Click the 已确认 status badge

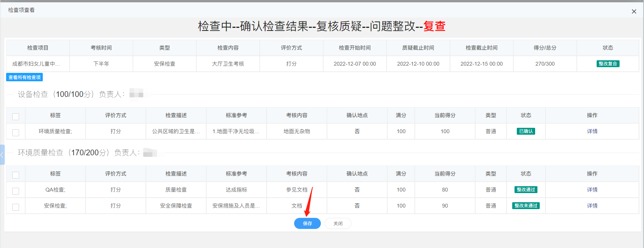click(526, 131)
